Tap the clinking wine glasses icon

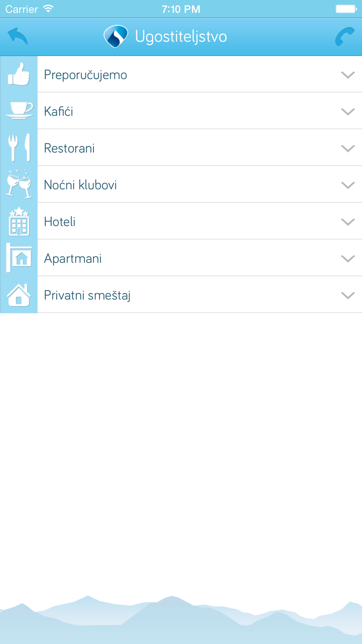tap(19, 184)
